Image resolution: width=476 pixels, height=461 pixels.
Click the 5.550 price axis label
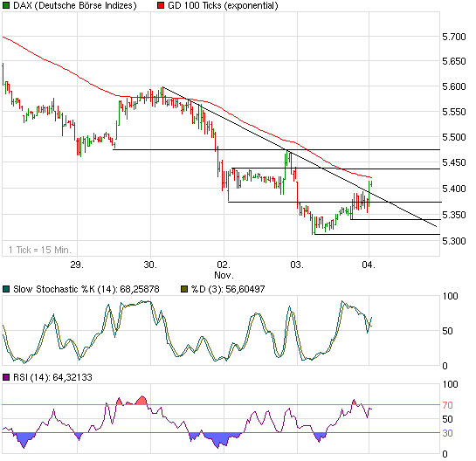[454, 112]
